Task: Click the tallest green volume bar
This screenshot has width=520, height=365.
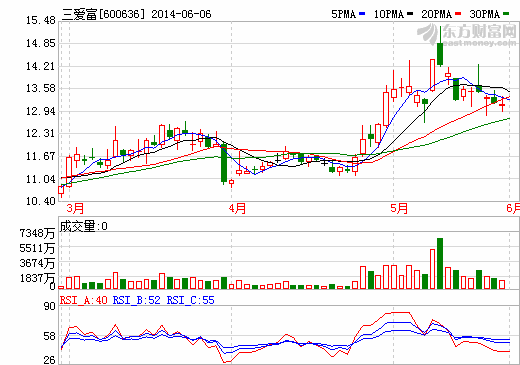Action: tap(440, 264)
